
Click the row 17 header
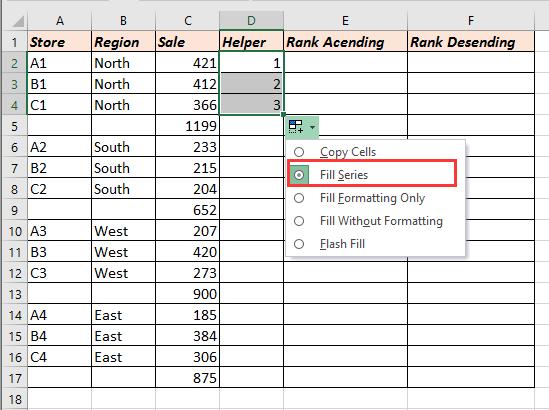click(15, 378)
